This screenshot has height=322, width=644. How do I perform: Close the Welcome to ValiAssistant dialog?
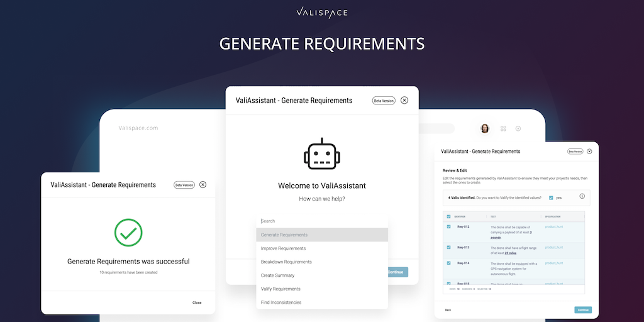click(x=404, y=100)
